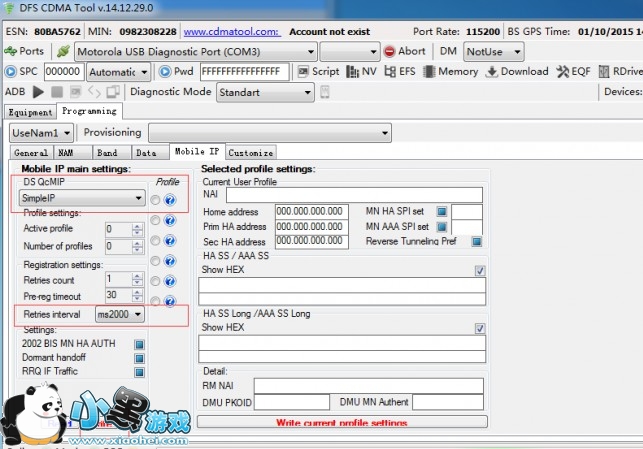The height and width of the screenshot is (449, 643).
Task: Toggle first Show HEX checkbox for HA SS
Action: pos(480,270)
